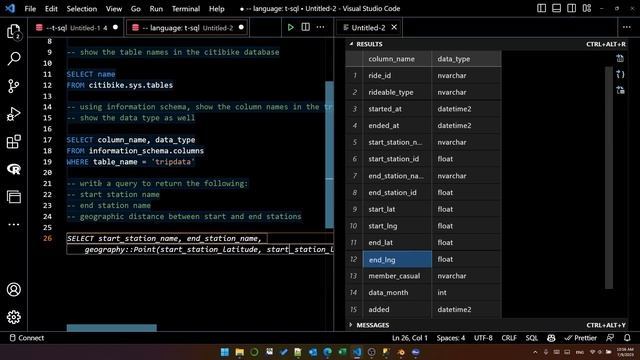
Task: Select row number 3 in results grid
Action: coord(354,109)
